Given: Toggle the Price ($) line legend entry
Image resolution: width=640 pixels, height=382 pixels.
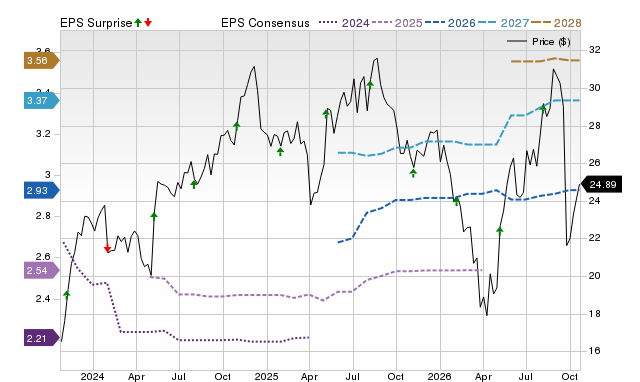Looking at the screenshot, I should [x=538, y=42].
